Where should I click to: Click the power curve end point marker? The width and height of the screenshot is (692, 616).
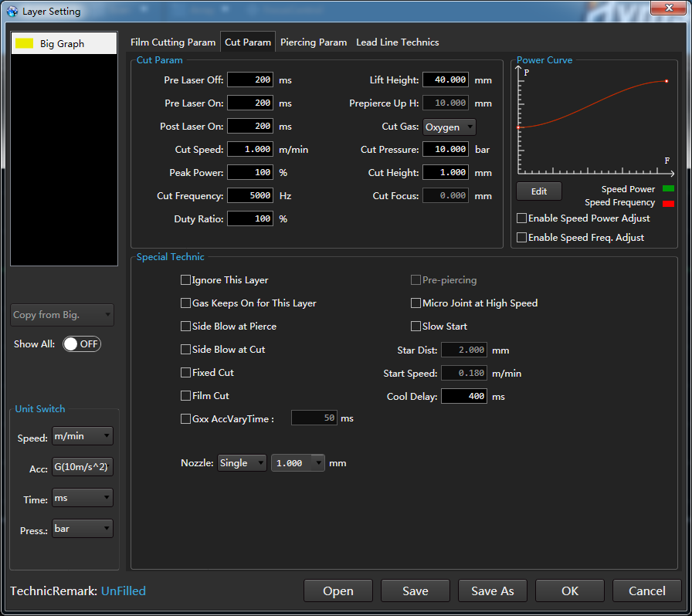667,81
